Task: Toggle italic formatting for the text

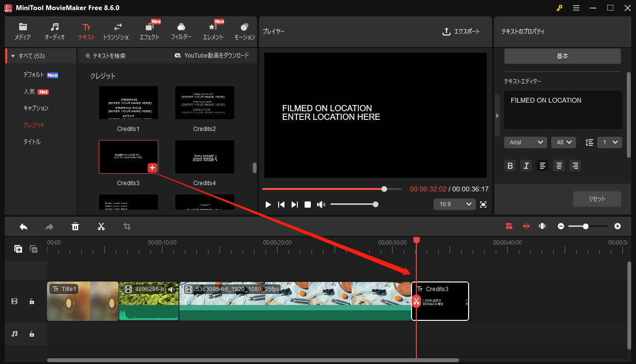Action: point(526,165)
